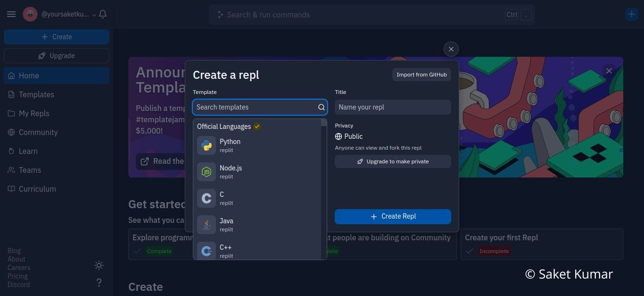The width and height of the screenshot is (644, 296).
Task: Select the Python template
Action: (257, 145)
